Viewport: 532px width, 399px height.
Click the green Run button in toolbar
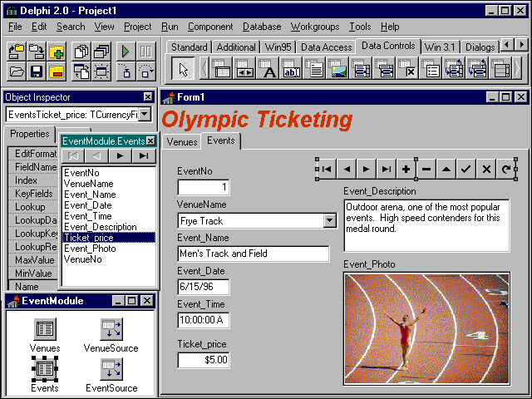click(x=124, y=52)
